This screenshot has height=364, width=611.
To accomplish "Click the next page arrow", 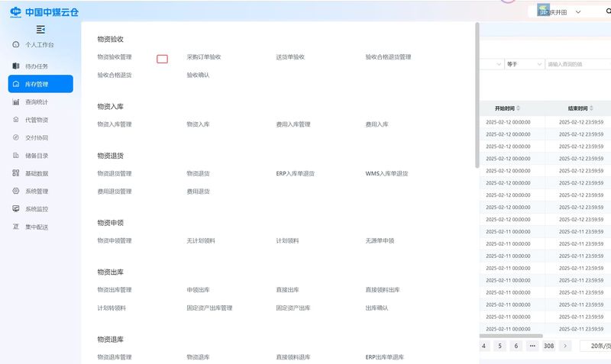I will pyautogui.click(x=565, y=346).
